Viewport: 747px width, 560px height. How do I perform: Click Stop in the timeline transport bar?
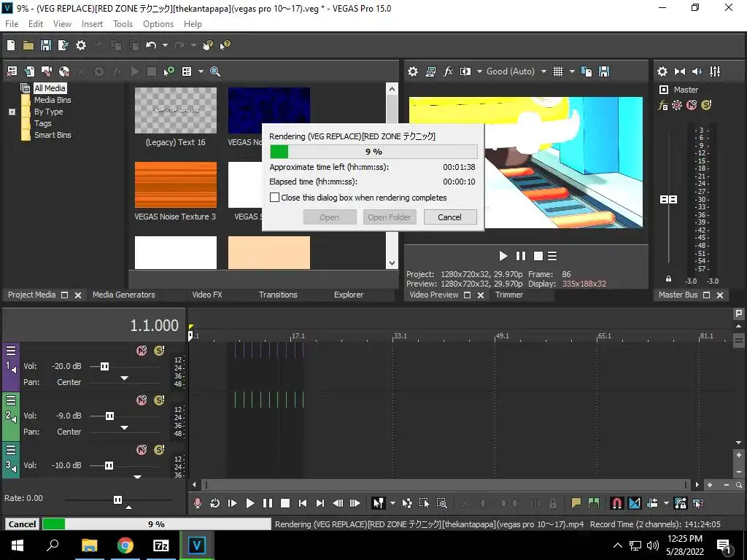(285, 503)
